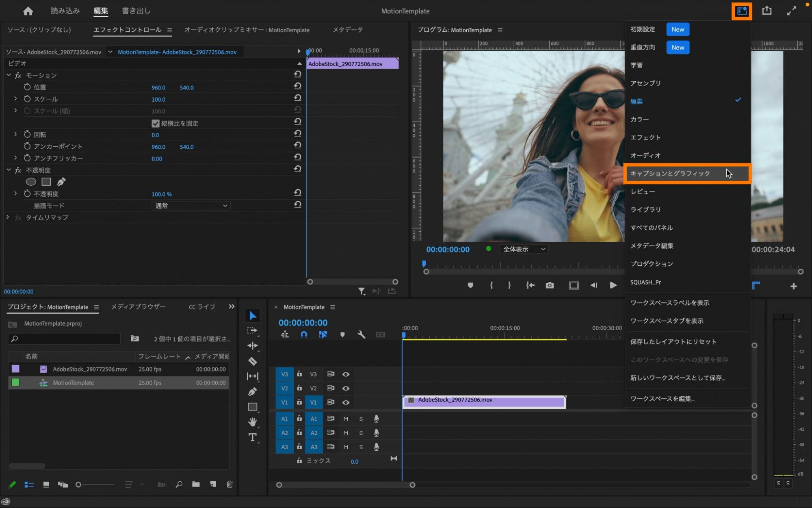Open the 描画モード blend mode dropdown
Viewport: 812px width, 508px height.
(191, 206)
